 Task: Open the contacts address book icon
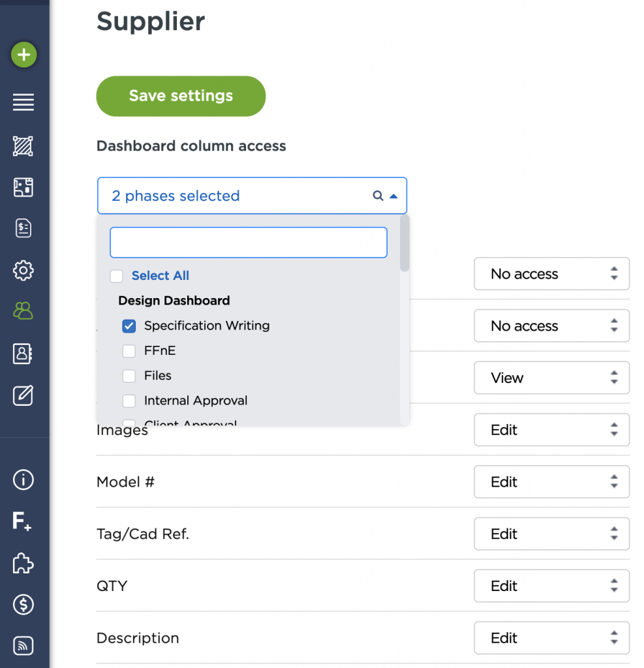[23, 354]
